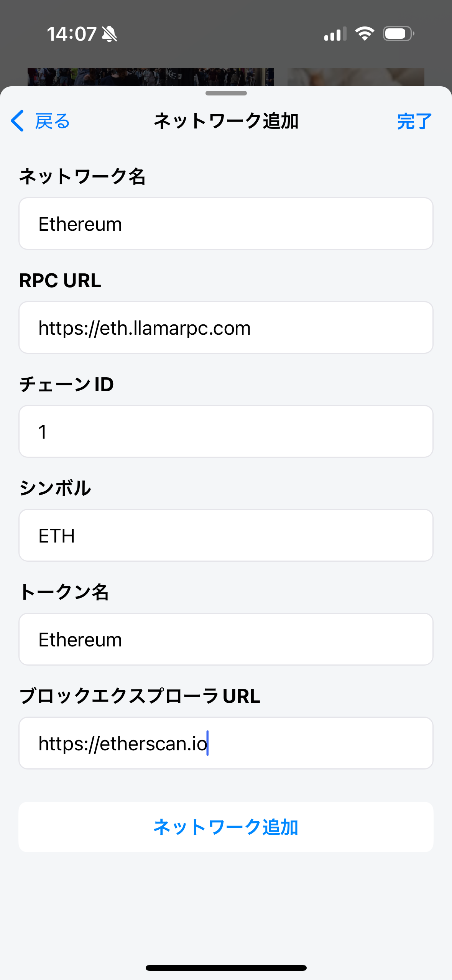Tap the battery indicator icon
This screenshot has width=452, height=980.
point(398,34)
